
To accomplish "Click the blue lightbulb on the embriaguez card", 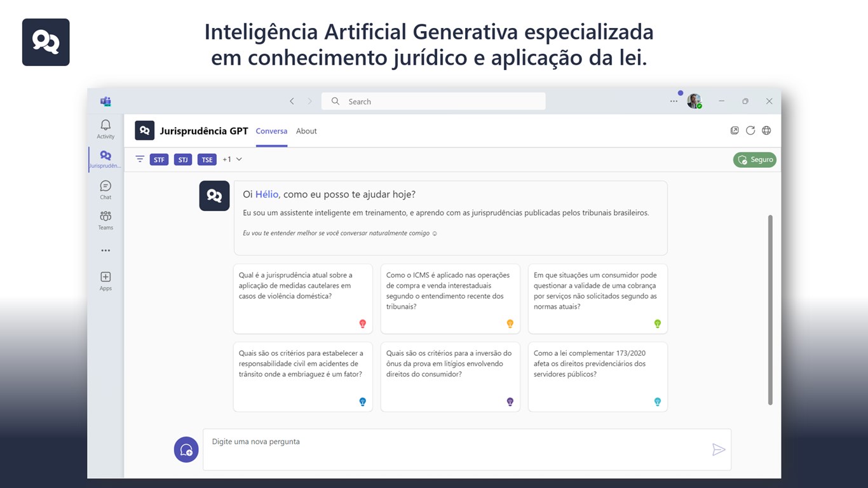I will click(363, 402).
